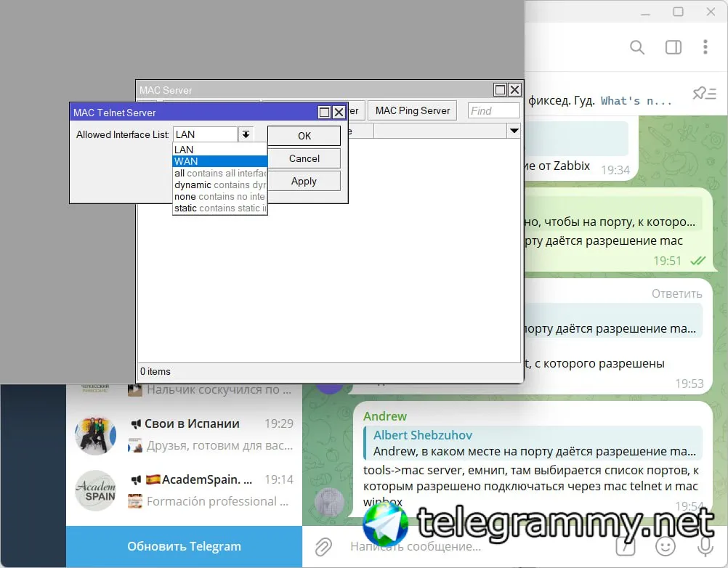Open Свои в Испании avatar

(x=95, y=435)
